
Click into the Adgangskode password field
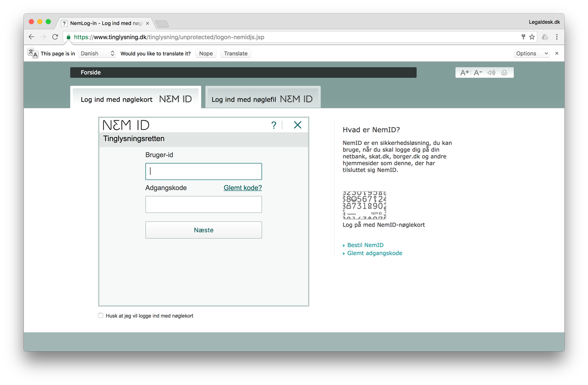coord(204,204)
